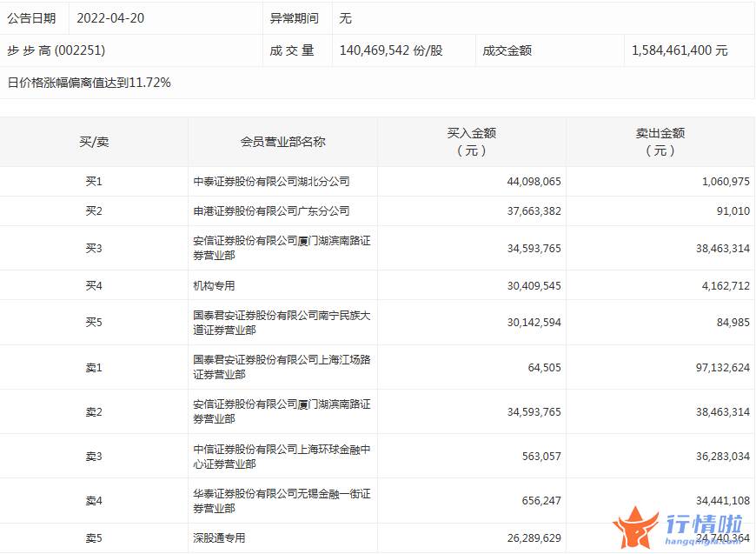Click buy amount 656,247

point(541,501)
